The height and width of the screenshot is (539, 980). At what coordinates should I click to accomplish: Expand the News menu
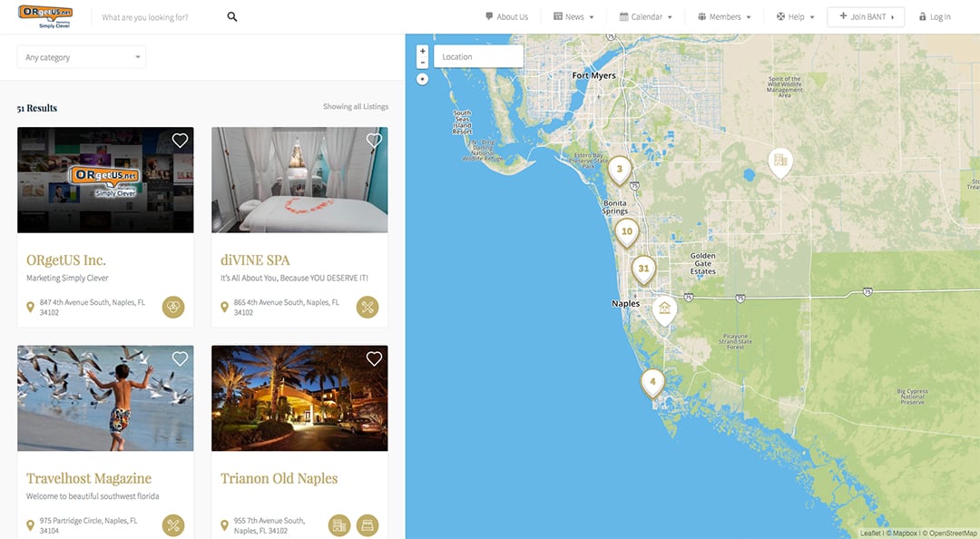[x=573, y=17]
